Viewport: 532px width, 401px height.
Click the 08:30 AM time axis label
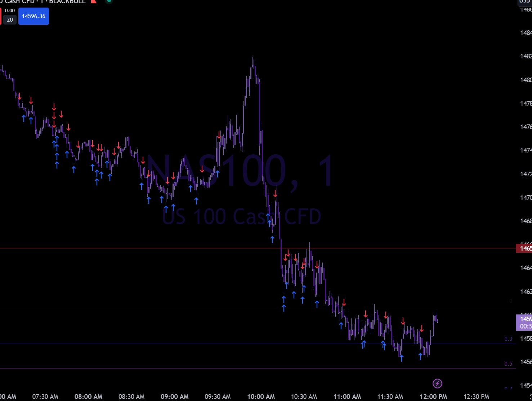point(131,397)
